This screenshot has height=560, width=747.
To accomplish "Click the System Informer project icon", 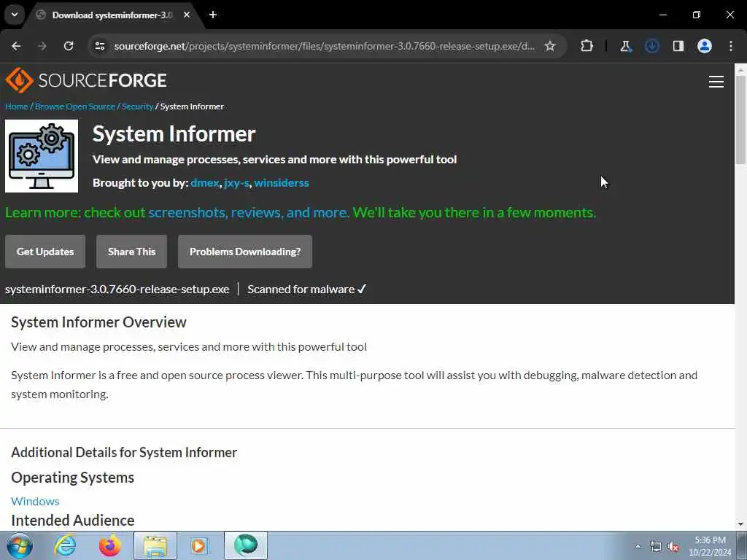I will [42, 156].
